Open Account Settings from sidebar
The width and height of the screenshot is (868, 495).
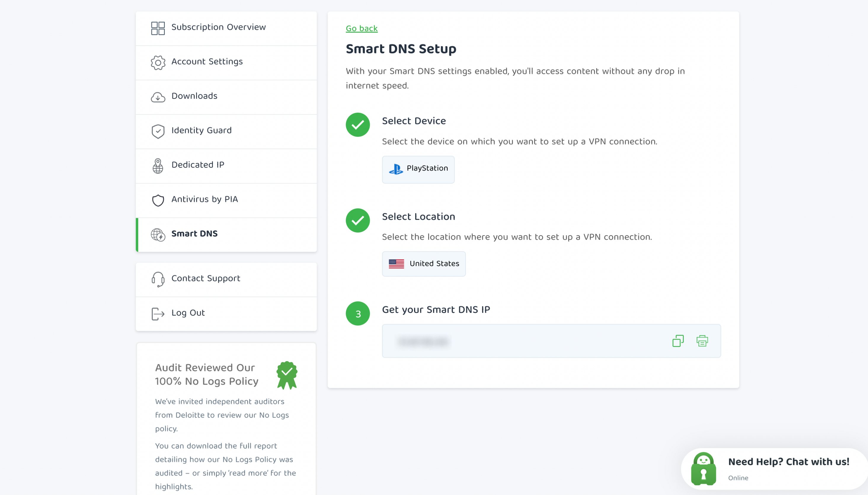click(x=226, y=63)
